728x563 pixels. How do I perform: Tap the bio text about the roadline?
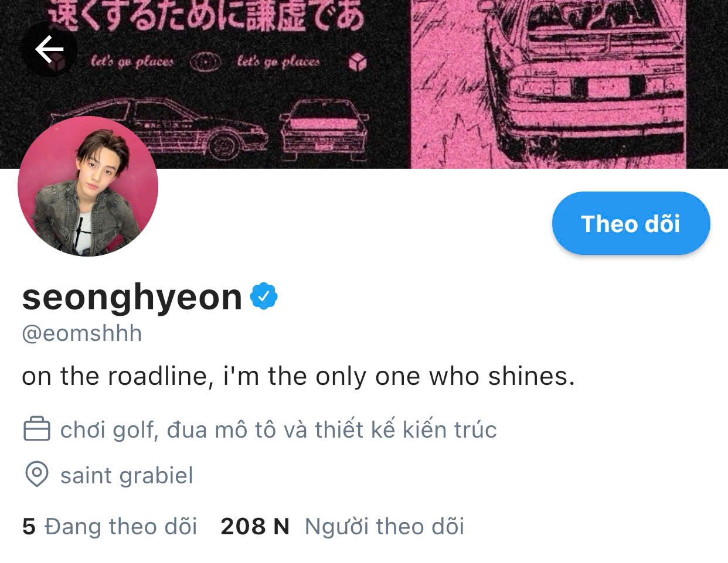(298, 376)
